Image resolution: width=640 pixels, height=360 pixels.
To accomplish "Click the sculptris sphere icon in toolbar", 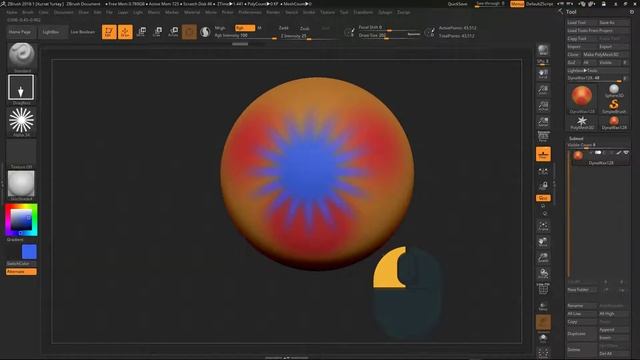I will pyautogui.click(x=205, y=32).
